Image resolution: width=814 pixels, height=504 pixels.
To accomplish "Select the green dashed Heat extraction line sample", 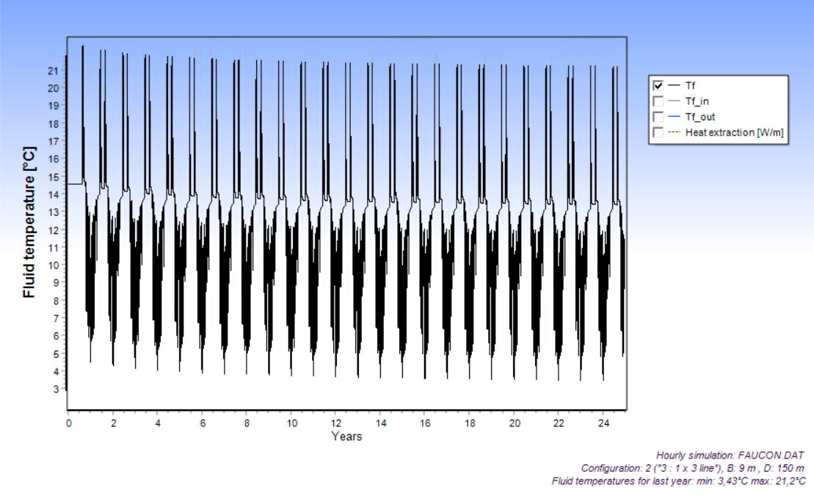I will click(674, 132).
